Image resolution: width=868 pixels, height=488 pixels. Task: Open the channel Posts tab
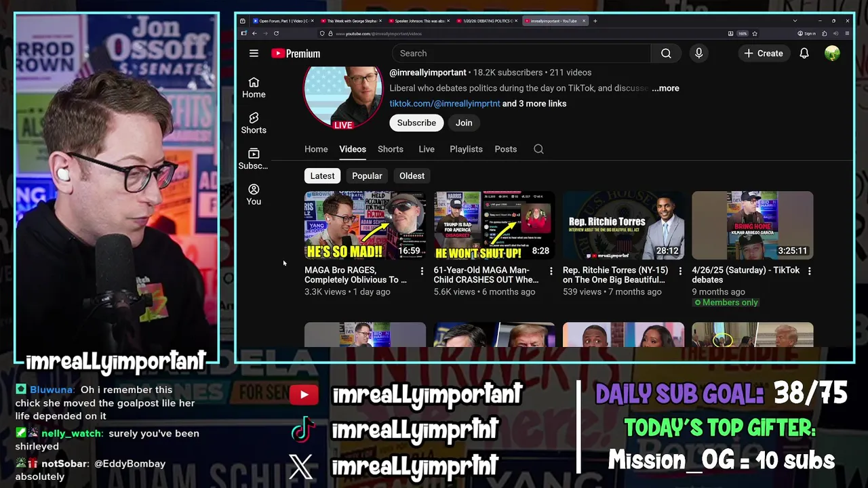click(x=506, y=149)
